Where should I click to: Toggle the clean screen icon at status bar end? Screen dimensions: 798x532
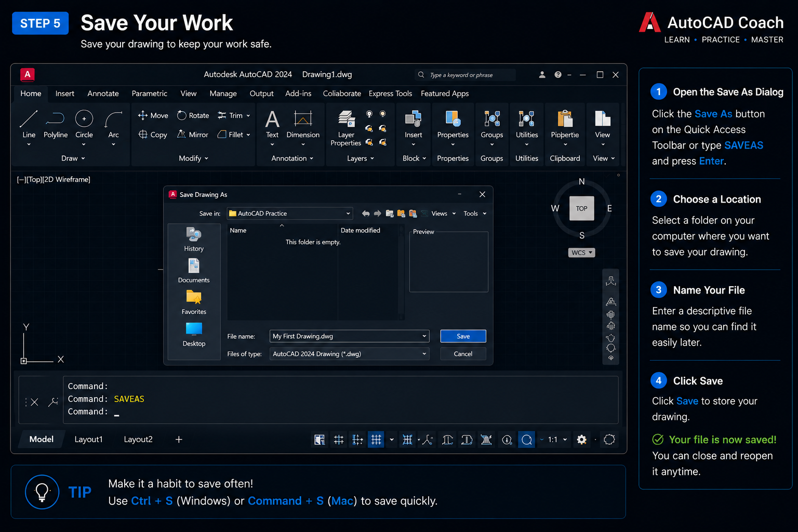point(609,440)
